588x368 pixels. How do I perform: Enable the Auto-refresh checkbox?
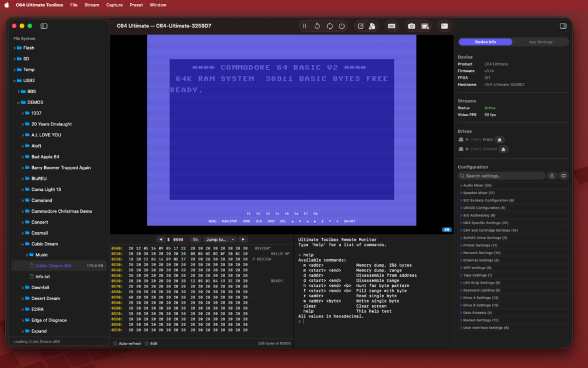(x=115, y=343)
